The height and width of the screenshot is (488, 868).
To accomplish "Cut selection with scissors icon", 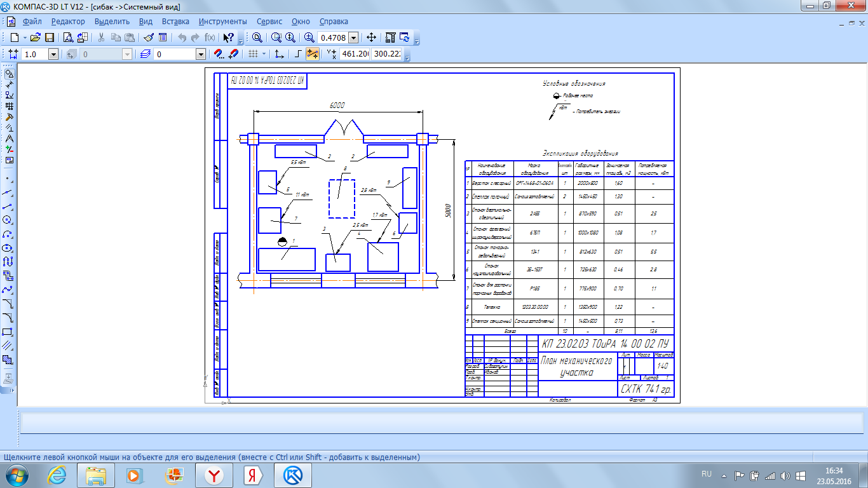I will (101, 37).
